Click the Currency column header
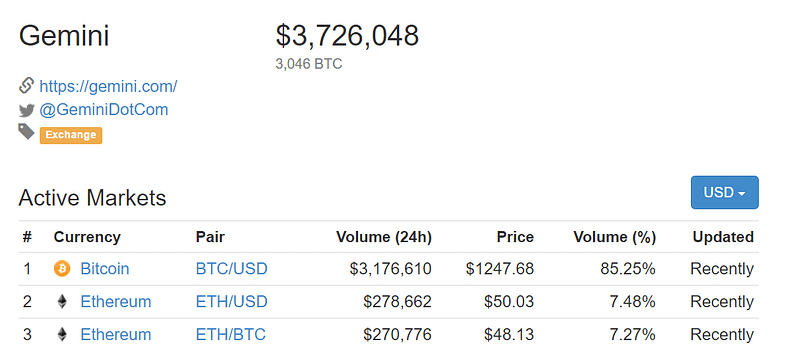 [x=87, y=237]
